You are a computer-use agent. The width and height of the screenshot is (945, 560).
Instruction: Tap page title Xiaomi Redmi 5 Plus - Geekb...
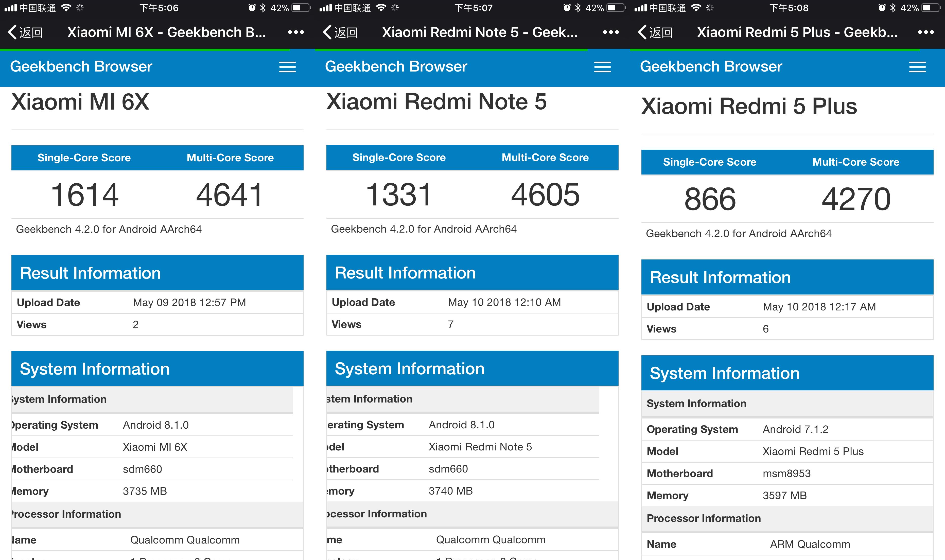click(797, 32)
